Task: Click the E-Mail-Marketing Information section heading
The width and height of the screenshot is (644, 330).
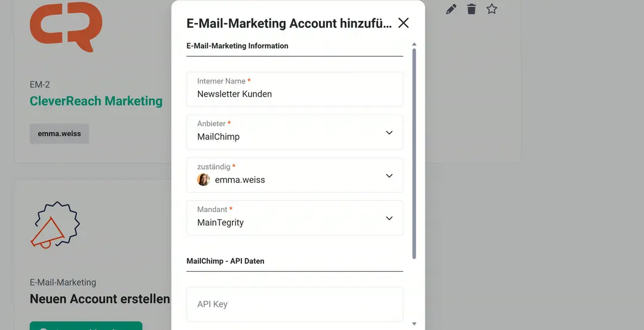Action: coord(237,46)
